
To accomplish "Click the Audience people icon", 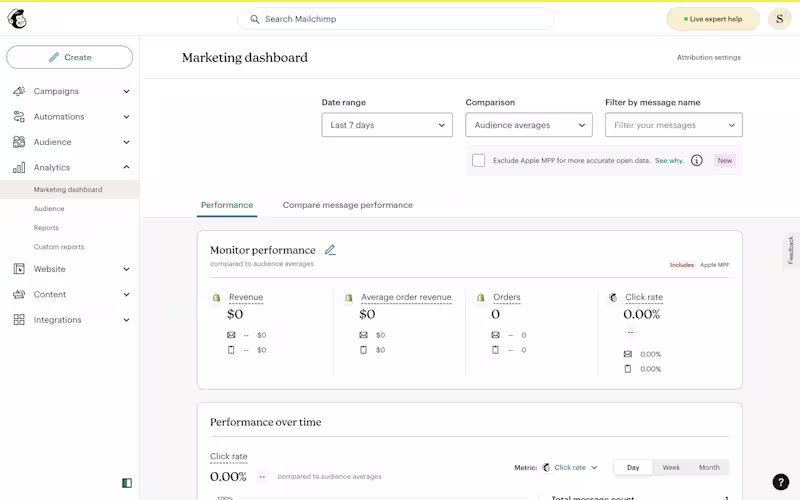I will point(19,142).
